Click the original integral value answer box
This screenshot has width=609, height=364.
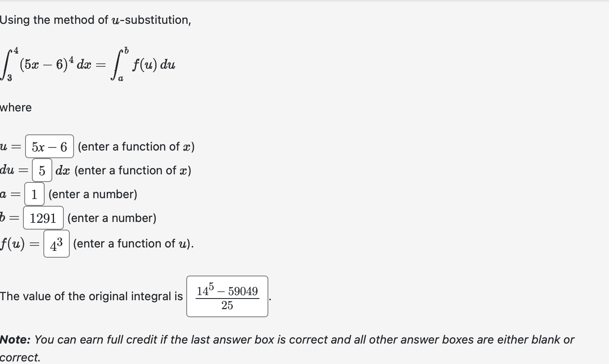pos(227,297)
